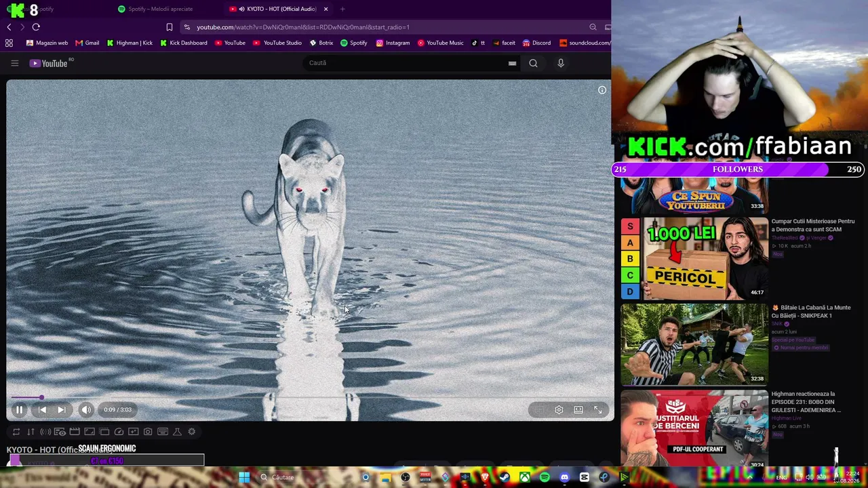Viewport: 868px width, 488px height.
Task: Open Discord from the taskbar
Action: [x=564, y=477]
